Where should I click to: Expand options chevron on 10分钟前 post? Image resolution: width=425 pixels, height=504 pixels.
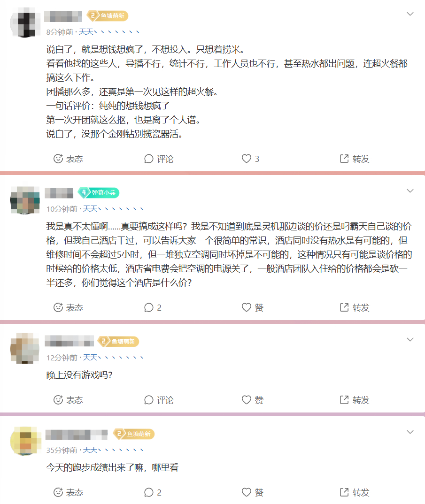pyautogui.click(x=410, y=191)
